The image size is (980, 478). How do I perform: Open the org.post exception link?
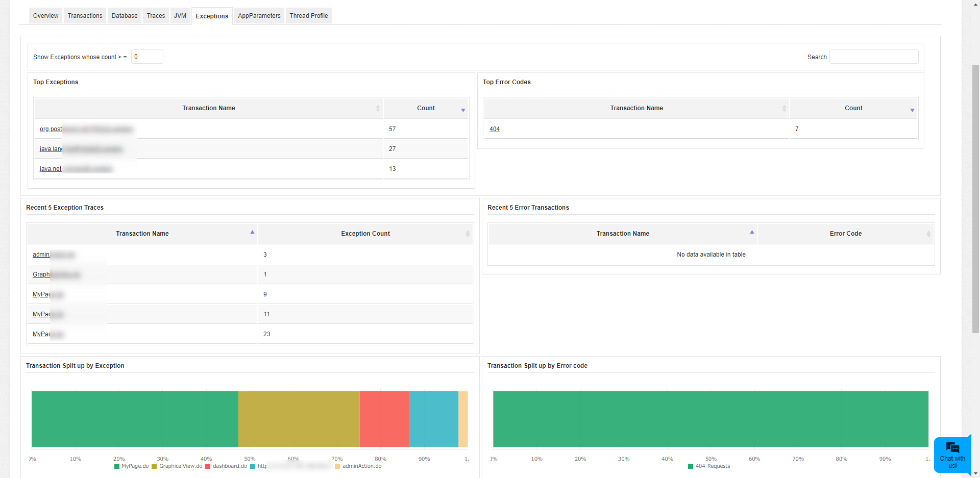(x=51, y=129)
